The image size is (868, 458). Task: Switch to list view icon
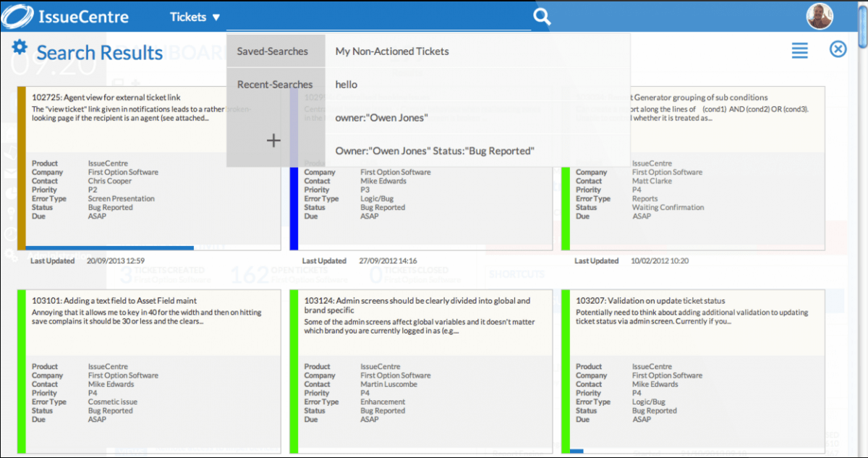[799, 50]
